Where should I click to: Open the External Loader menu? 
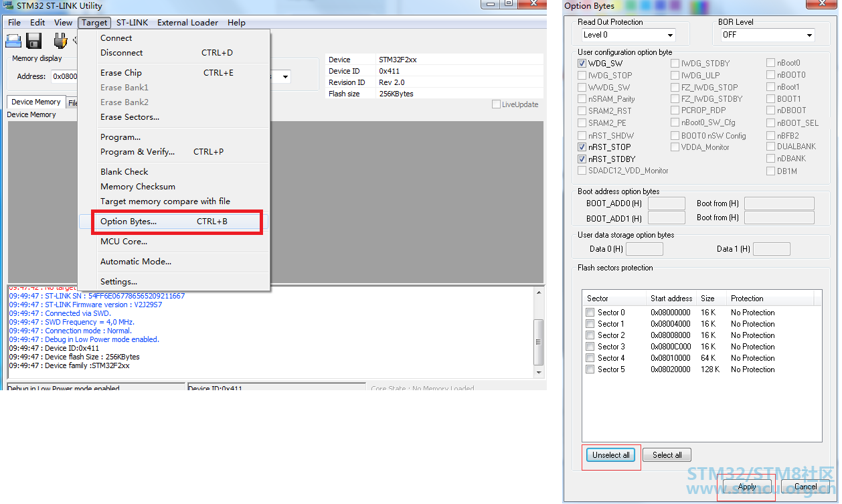click(187, 22)
